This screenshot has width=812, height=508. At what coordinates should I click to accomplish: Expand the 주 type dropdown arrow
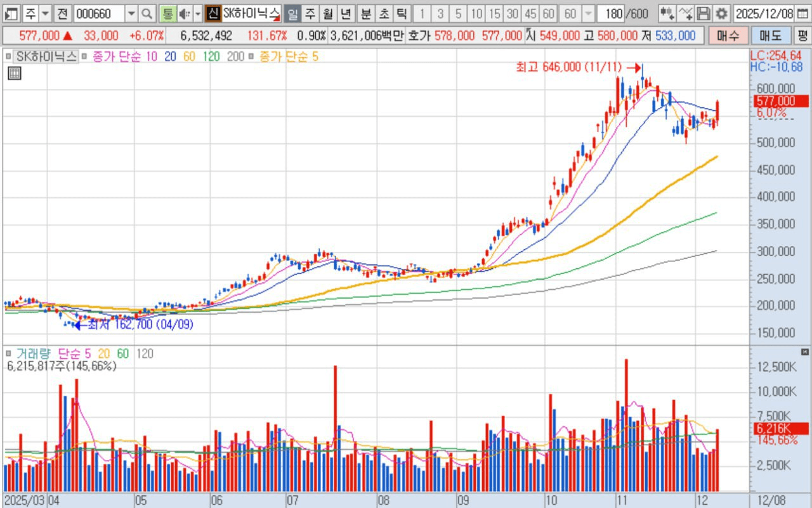[45, 13]
